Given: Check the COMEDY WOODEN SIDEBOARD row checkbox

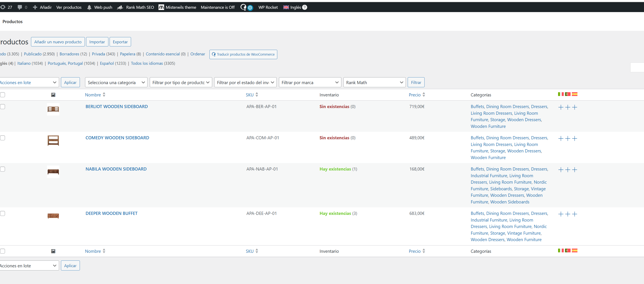Looking at the screenshot, I should [2, 138].
